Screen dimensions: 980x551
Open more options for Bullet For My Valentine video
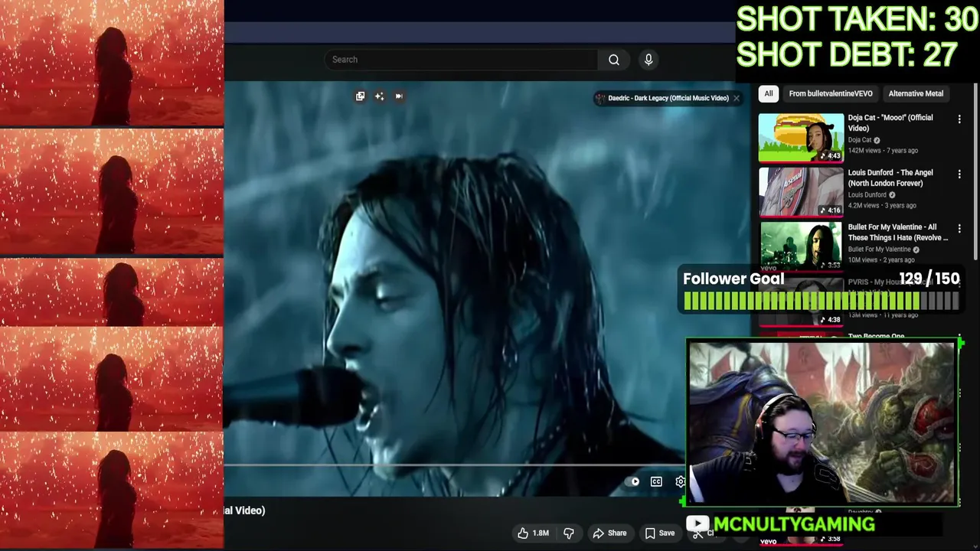tap(959, 229)
